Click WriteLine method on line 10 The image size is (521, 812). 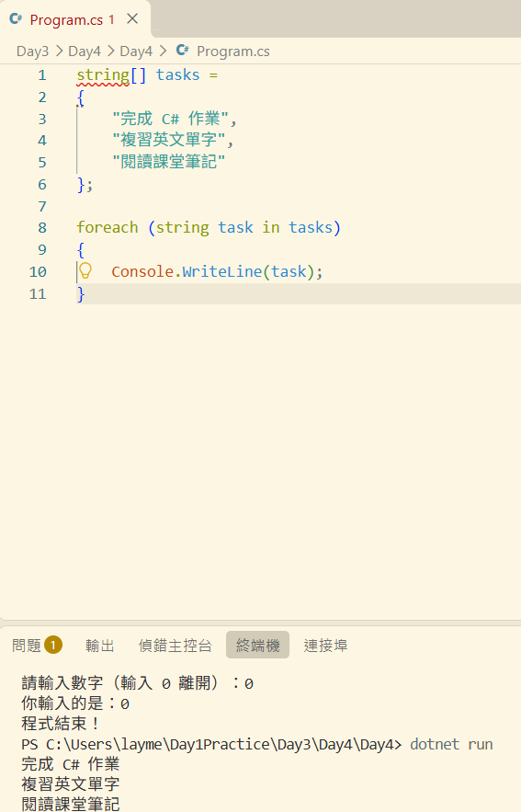point(222,272)
